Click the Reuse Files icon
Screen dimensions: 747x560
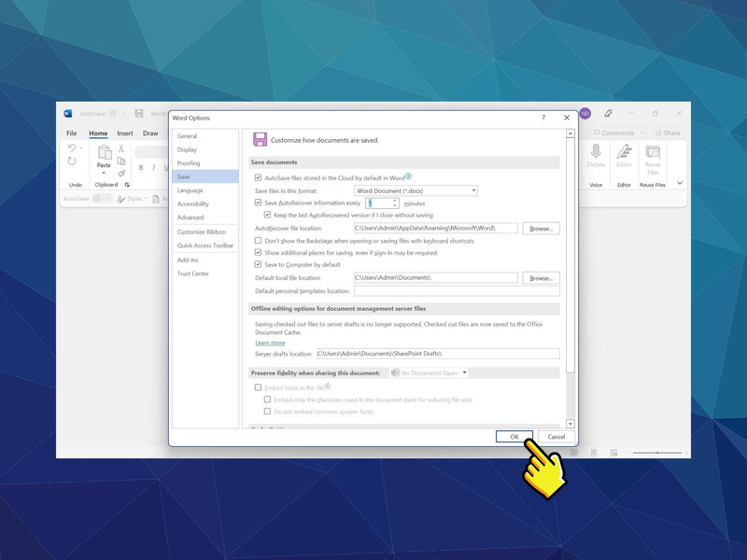click(653, 153)
